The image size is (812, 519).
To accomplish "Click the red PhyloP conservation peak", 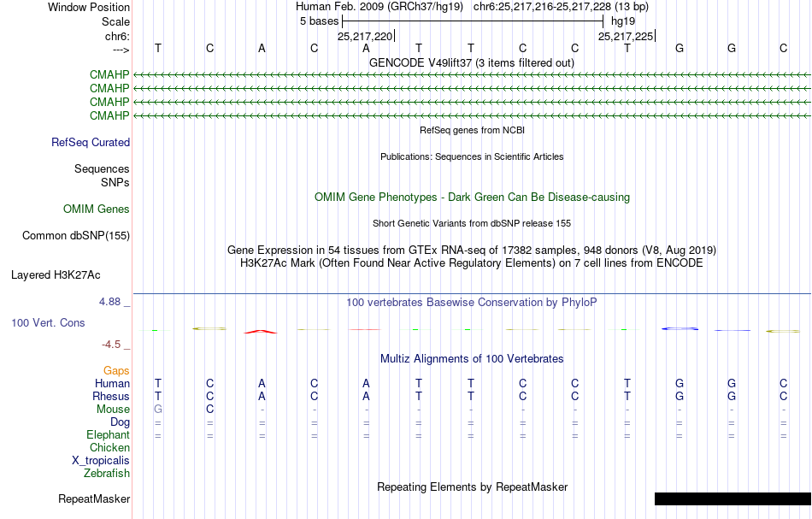I will click(261, 332).
